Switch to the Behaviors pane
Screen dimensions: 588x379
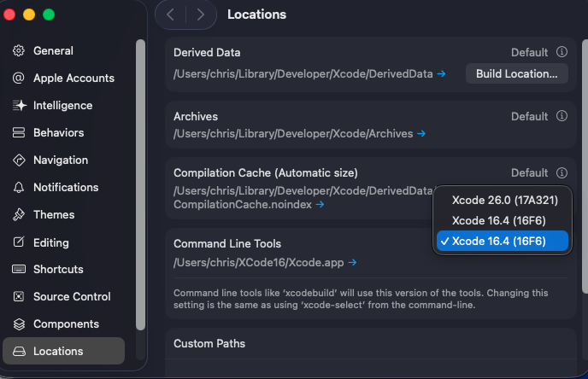pos(64,132)
